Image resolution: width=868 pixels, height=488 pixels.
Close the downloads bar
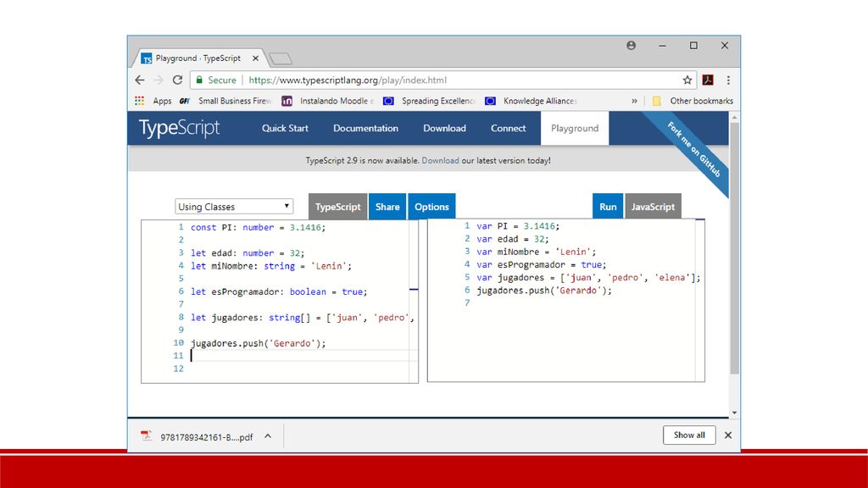728,435
